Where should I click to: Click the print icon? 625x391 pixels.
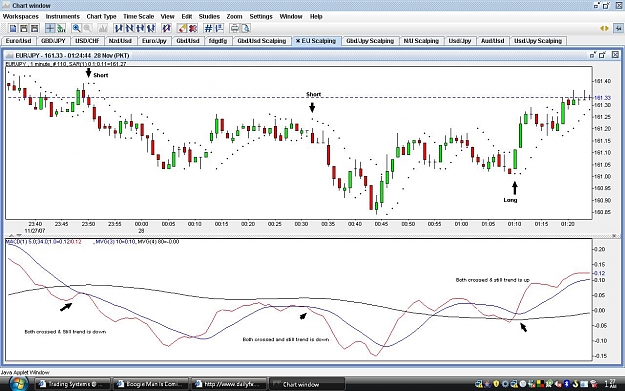tap(235, 28)
